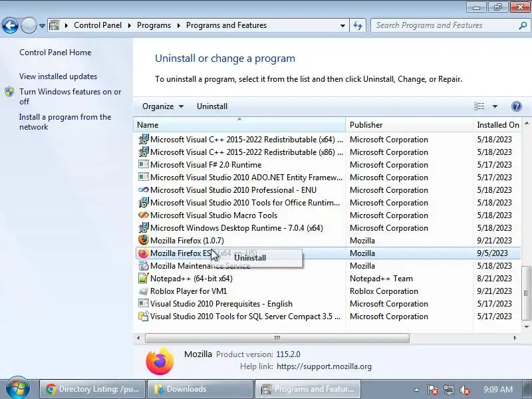Click the vertical scrollbar thumb
Viewport: 532px width, 399px height.
(526, 293)
